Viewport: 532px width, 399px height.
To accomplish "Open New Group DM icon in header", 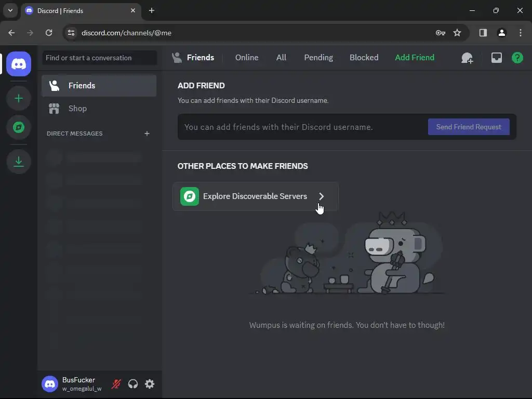I will (467, 58).
